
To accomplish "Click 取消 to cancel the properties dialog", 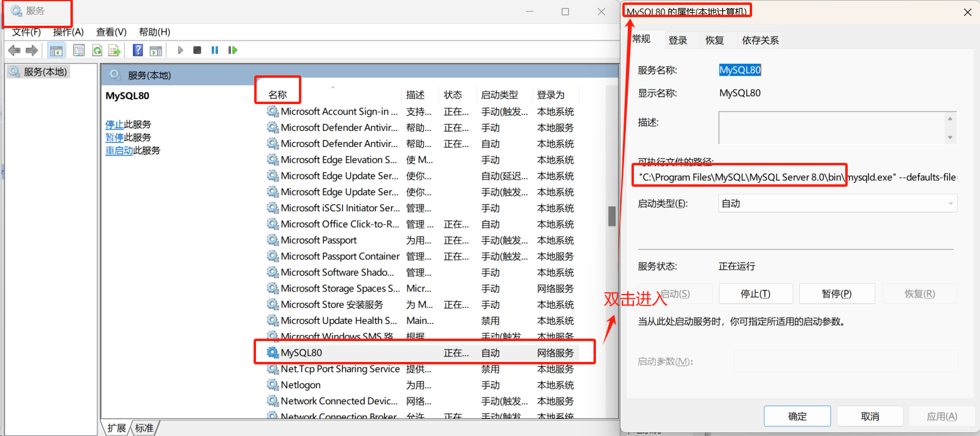I will coord(870,416).
